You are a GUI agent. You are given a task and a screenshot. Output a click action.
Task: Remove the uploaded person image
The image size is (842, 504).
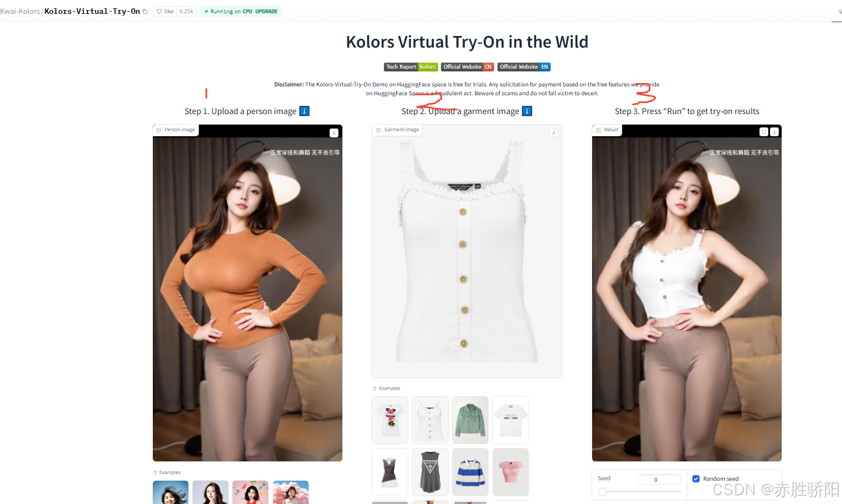[x=334, y=133]
